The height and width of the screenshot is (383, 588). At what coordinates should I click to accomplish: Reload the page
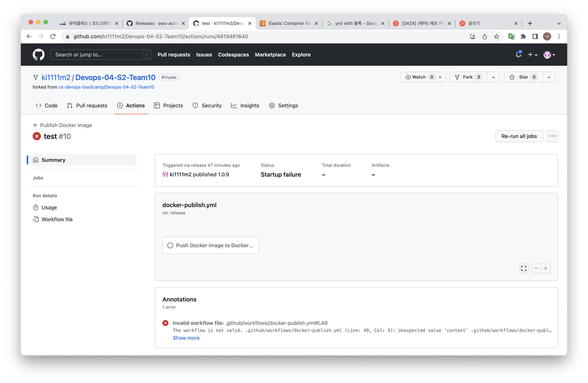[53, 36]
